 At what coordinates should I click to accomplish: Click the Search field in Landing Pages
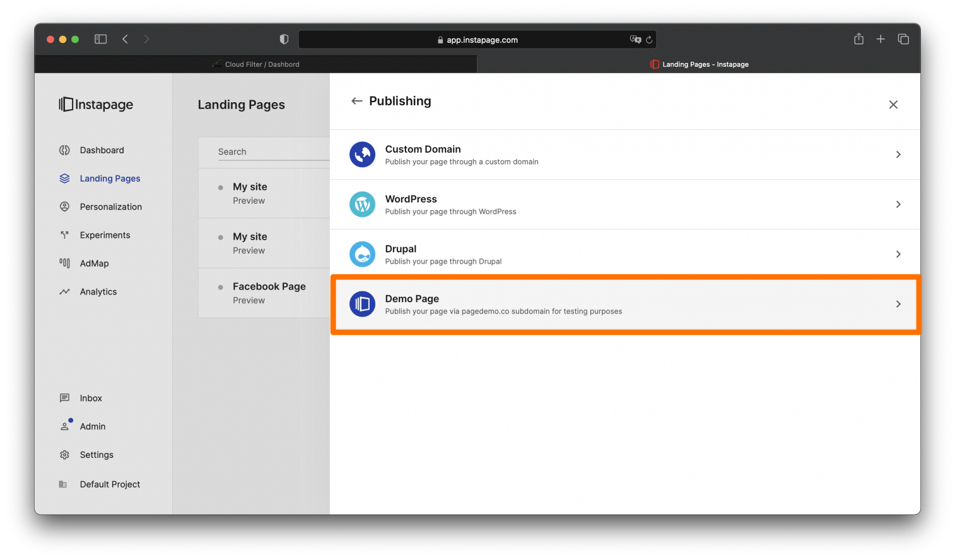click(x=273, y=152)
